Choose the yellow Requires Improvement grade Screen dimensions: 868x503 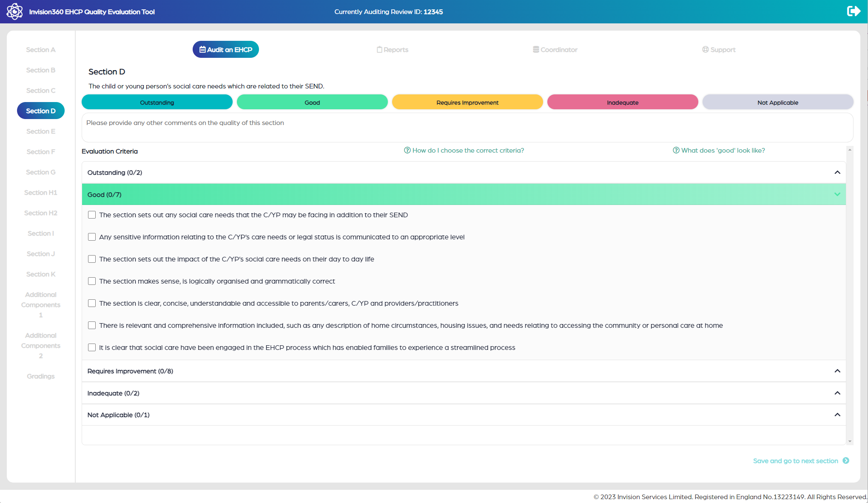467,102
